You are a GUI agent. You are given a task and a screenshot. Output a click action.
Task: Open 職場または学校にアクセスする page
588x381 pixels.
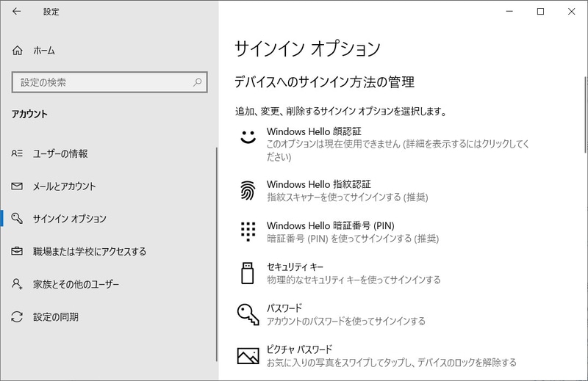coord(109,251)
